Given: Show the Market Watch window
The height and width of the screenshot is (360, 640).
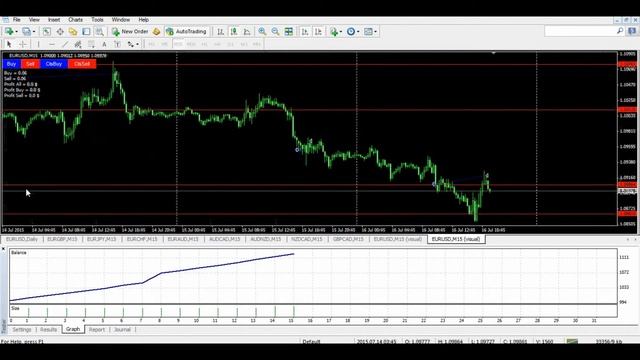Looking at the screenshot, I should [47, 31].
